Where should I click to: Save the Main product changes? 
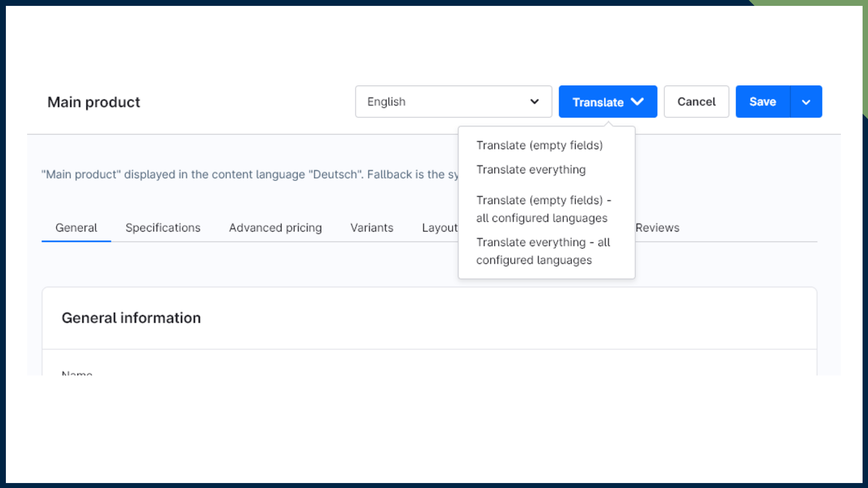coord(762,102)
